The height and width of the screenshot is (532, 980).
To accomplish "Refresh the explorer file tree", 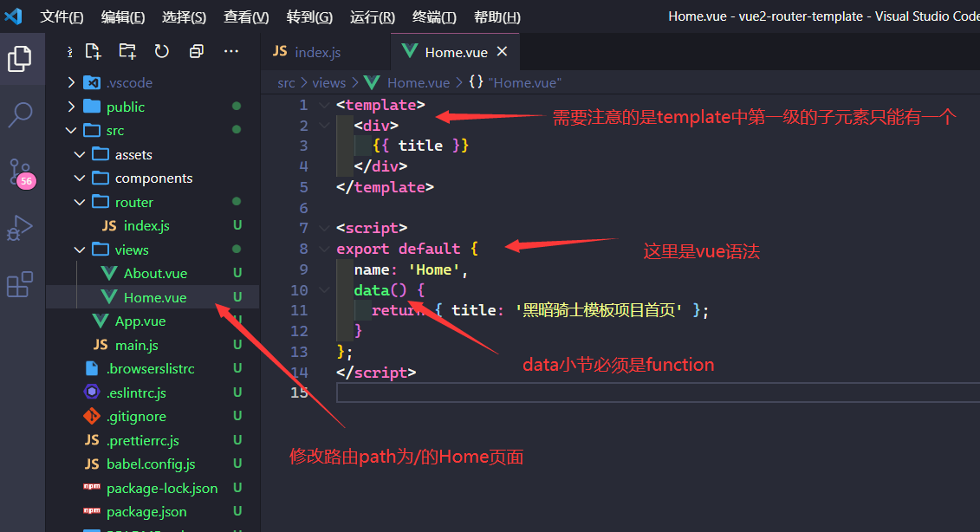I will (162, 52).
